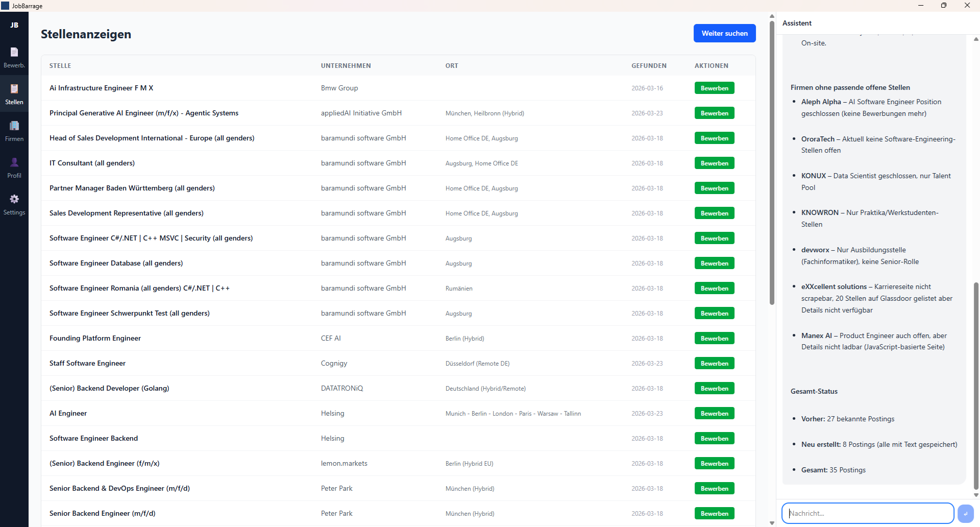Click the STELLE column header

60,66
